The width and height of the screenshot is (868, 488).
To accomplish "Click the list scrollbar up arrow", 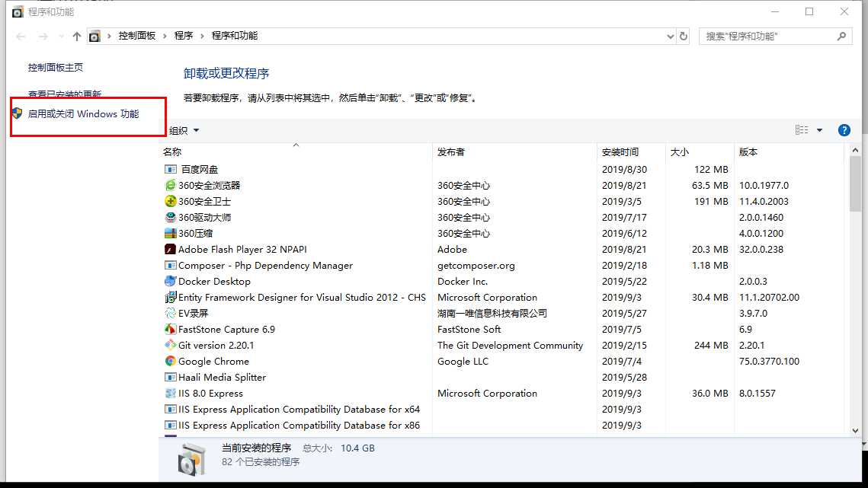I will click(855, 150).
